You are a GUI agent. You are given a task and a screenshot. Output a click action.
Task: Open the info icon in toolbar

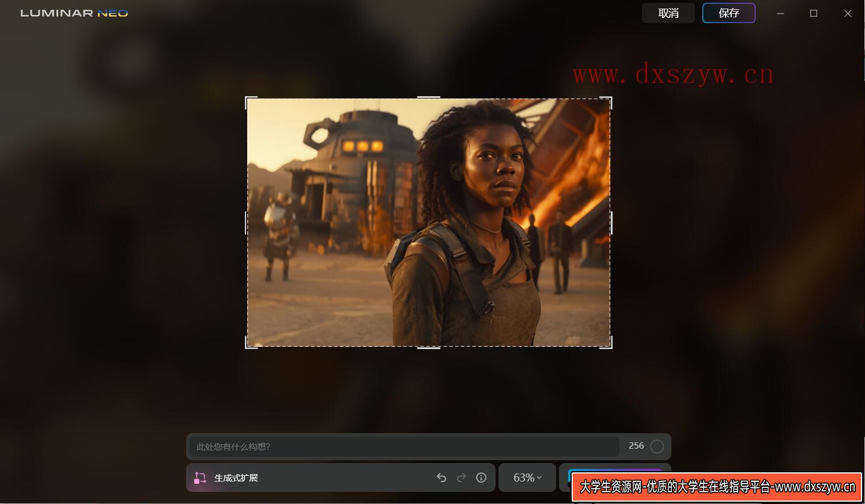481,478
